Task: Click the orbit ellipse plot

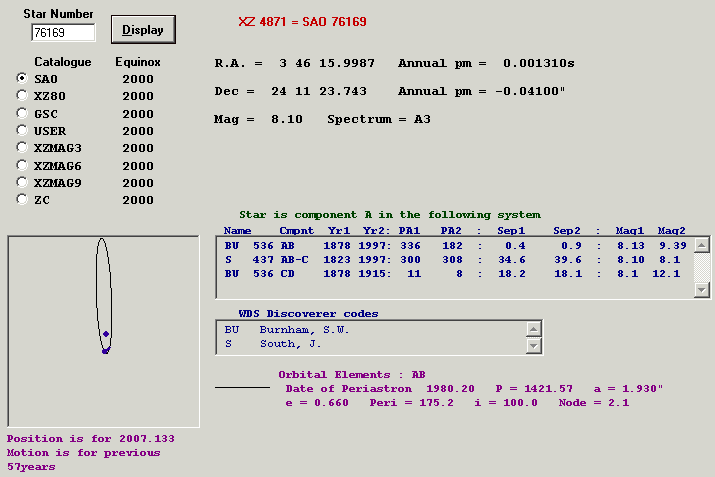Action: click(104, 296)
